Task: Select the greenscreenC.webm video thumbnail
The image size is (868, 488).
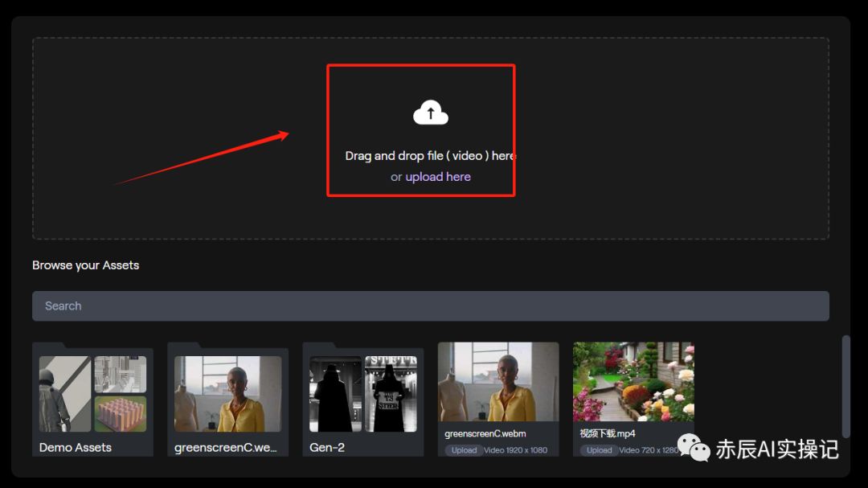Action: [498, 382]
